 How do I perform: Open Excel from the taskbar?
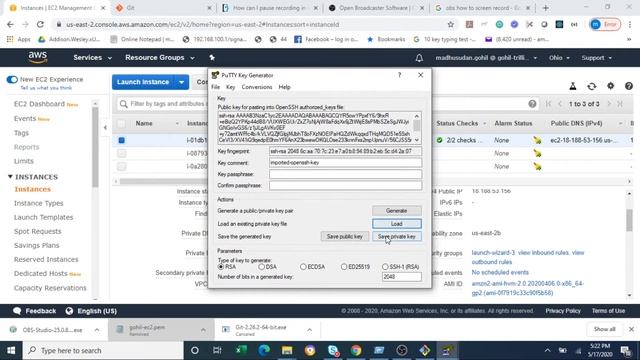tap(241, 350)
